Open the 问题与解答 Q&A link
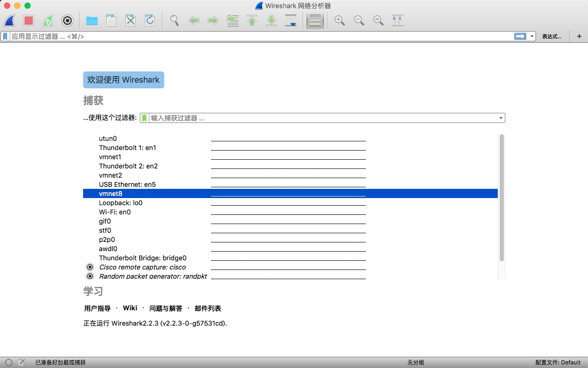588x368 pixels. click(166, 308)
